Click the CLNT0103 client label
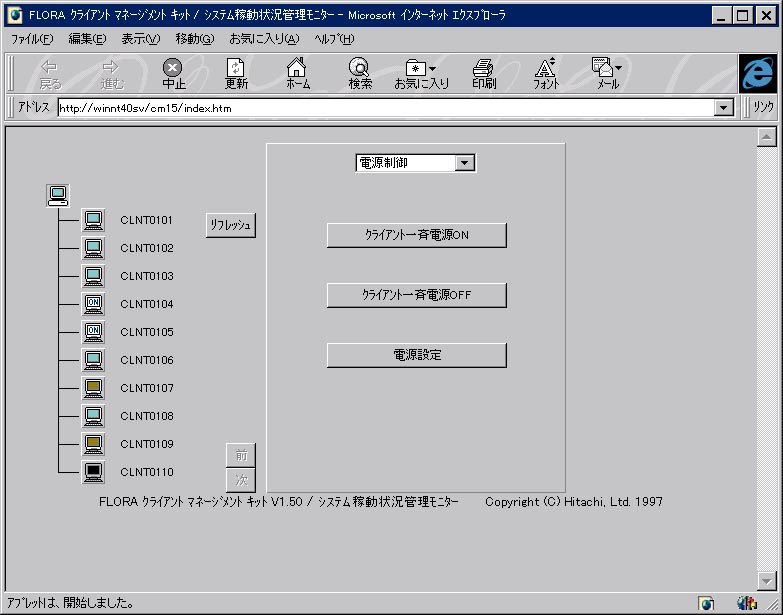Screen dimensions: 783x615 [147, 276]
